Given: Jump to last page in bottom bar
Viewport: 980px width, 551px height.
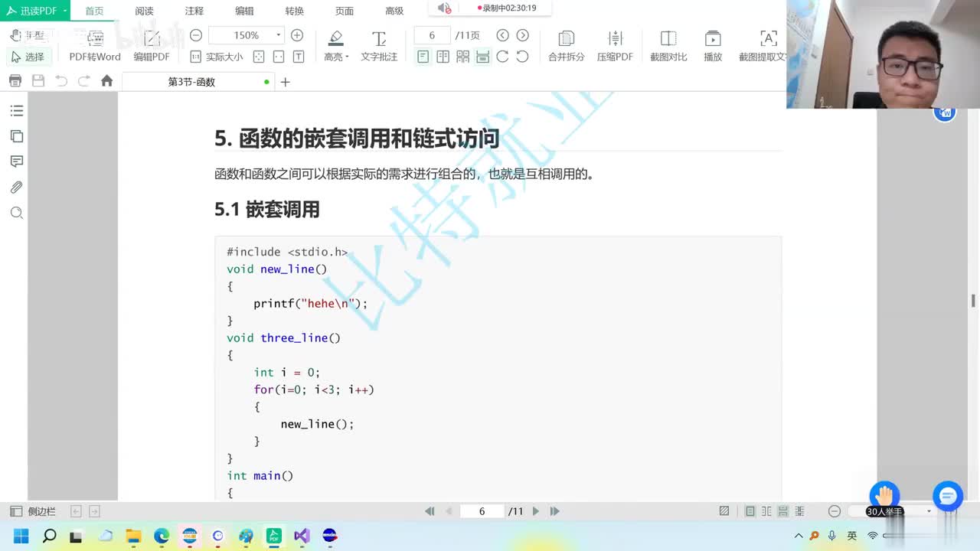Looking at the screenshot, I should pyautogui.click(x=554, y=511).
